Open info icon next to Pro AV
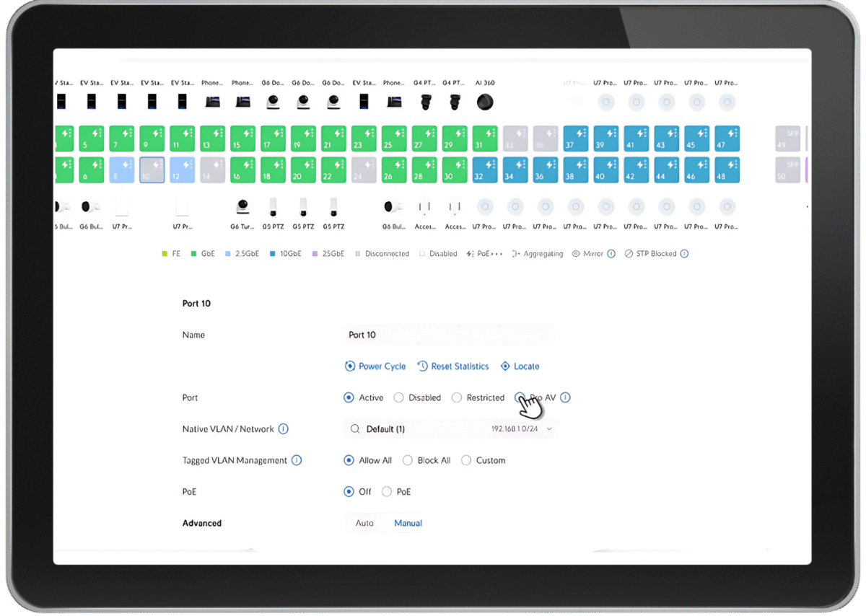866x616 pixels. tap(566, 397)
